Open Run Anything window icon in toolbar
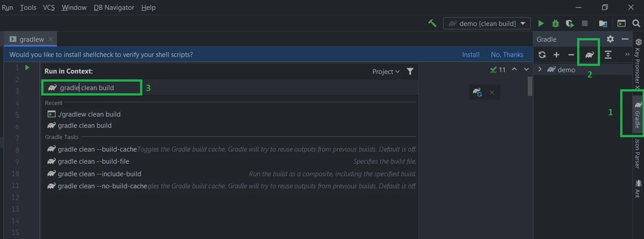This screenshot has height=239, width=644. 622,23
